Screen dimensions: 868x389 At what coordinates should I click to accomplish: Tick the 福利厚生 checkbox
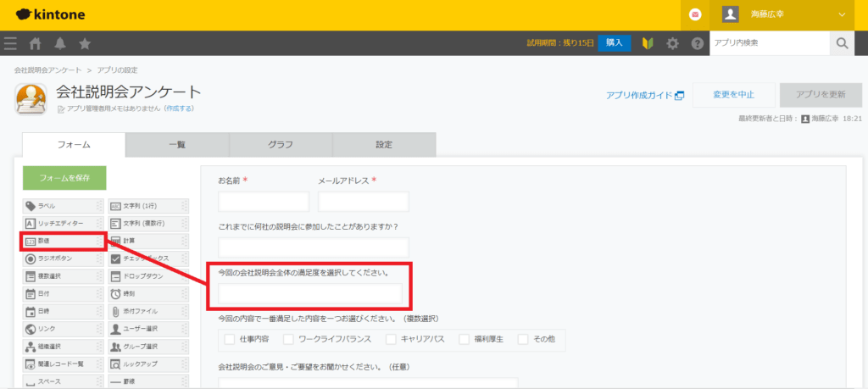click(464, 339)
